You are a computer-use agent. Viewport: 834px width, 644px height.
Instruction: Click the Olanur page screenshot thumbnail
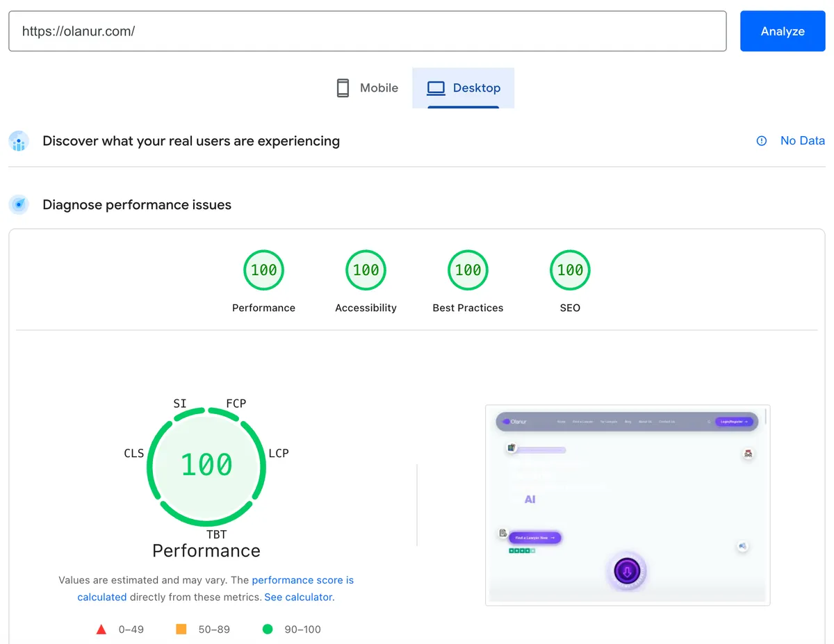pyautogui.click(x=628, y=505)
